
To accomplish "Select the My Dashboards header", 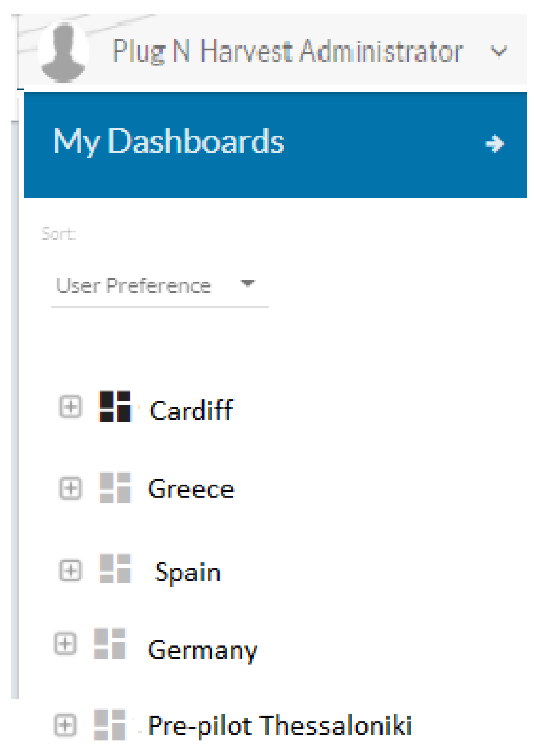I will 169,142.
